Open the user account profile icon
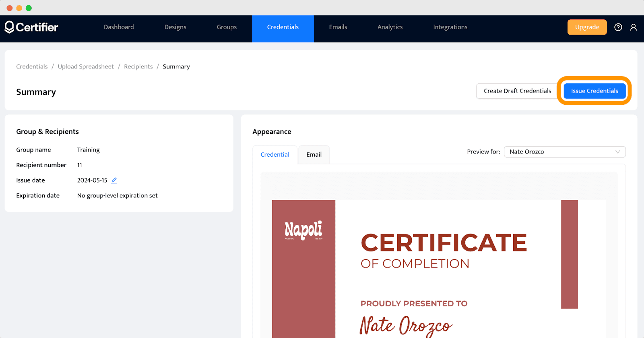Screen dimensions: 644x338 [x=634, y=27]
